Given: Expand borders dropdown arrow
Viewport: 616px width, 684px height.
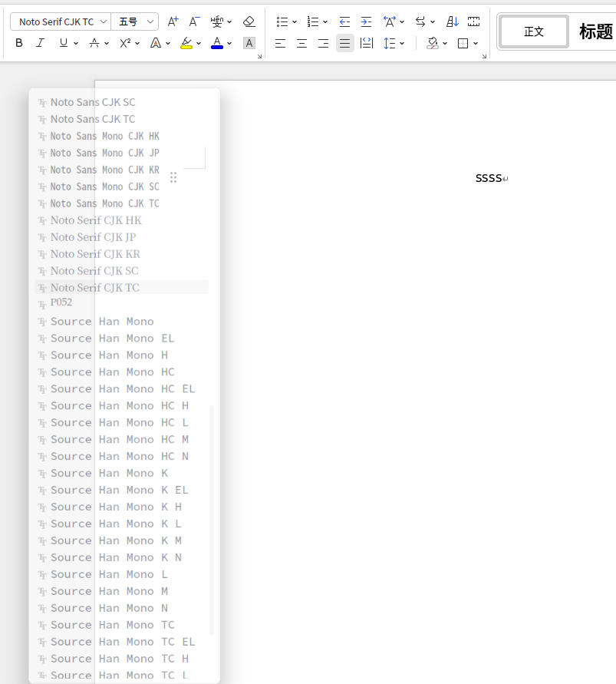Looking at the screenshot, I should 476,43.
